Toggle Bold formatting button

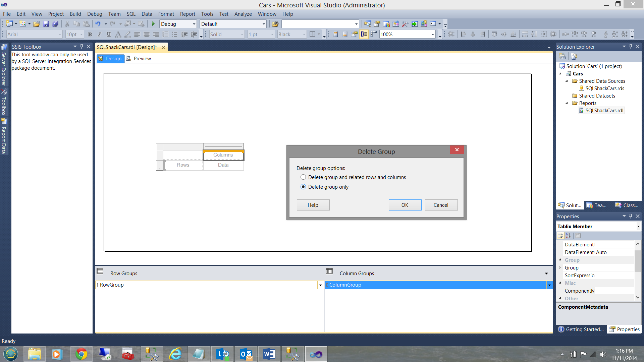click(x=90, y=34)
